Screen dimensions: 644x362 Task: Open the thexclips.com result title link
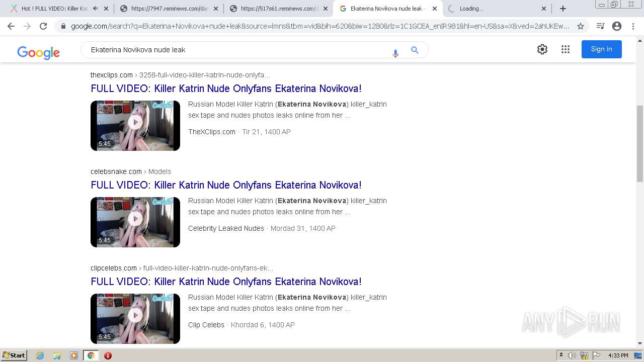click(x=226, y=88)
